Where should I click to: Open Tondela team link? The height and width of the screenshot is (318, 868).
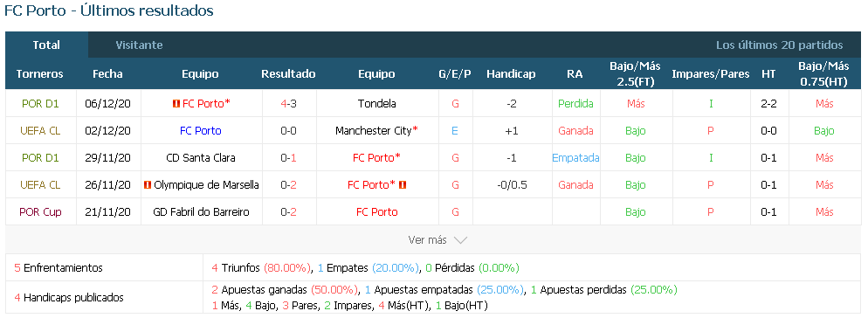click(377, 104)
